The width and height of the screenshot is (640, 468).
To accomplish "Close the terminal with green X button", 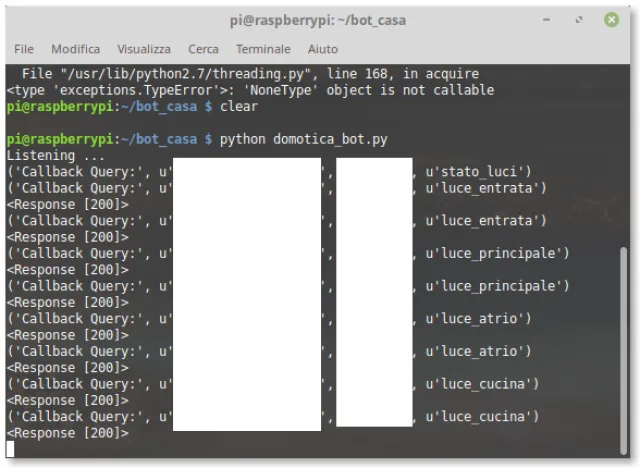I will coord(611,19).
